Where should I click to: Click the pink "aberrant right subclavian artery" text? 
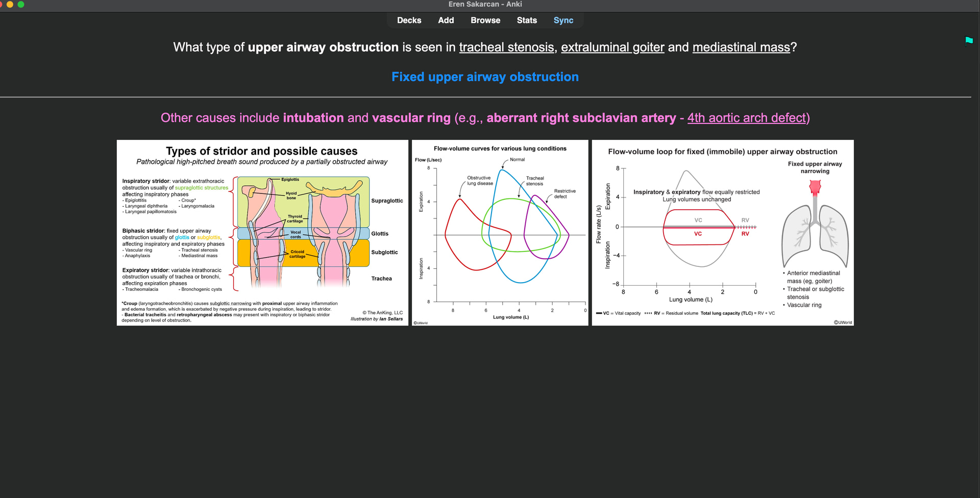pyautogui.click(x=581, y=118)
